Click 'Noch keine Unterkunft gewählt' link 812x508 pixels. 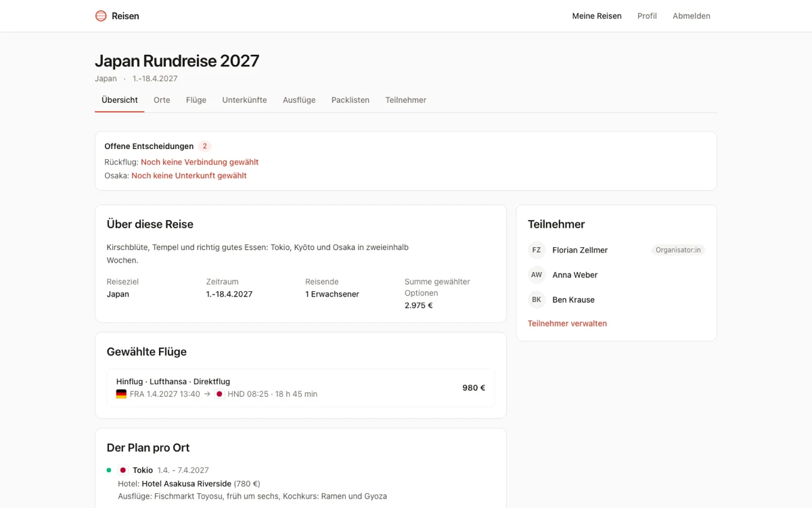coord(189,175)
